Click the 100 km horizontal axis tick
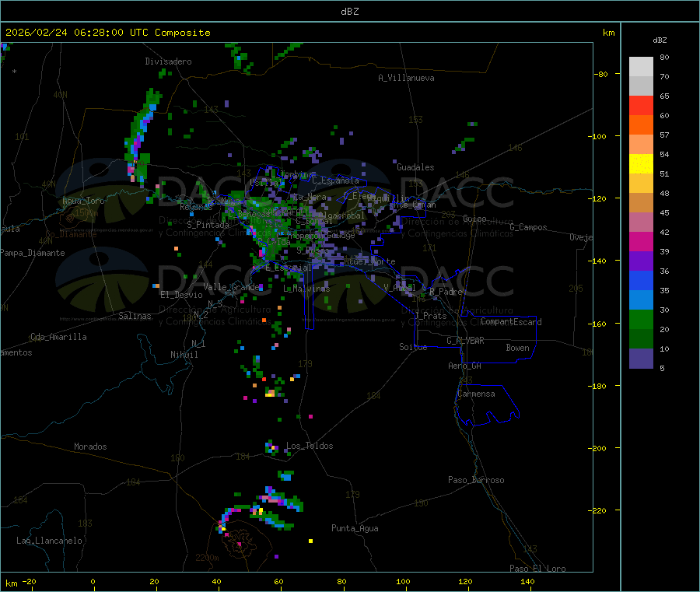The width and height of the screenshot is (700, 592). 403,581
